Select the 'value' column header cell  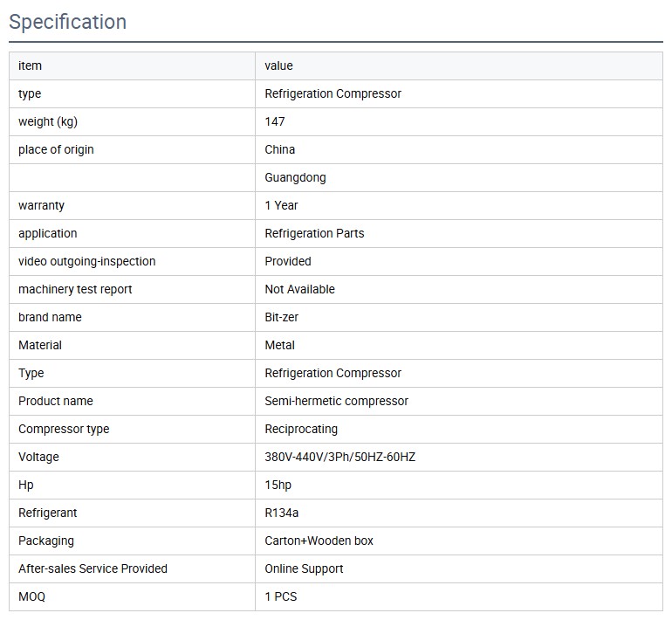[279, 65]
